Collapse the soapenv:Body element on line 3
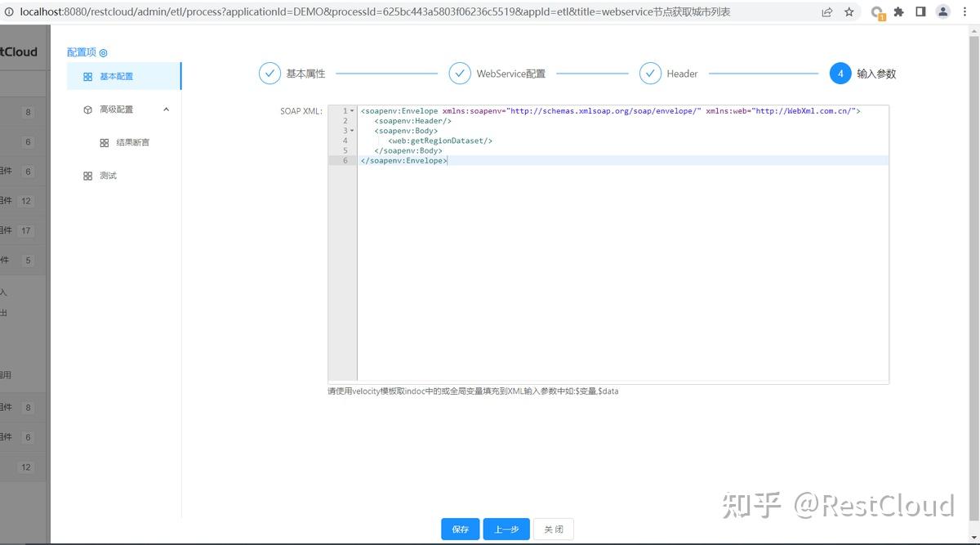The height and width of the screenshot is (545, 980). (351, 130)
